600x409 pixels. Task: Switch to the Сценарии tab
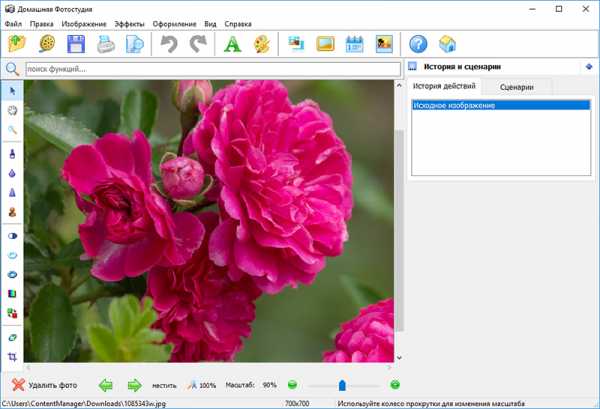click(x=517, y=88)
